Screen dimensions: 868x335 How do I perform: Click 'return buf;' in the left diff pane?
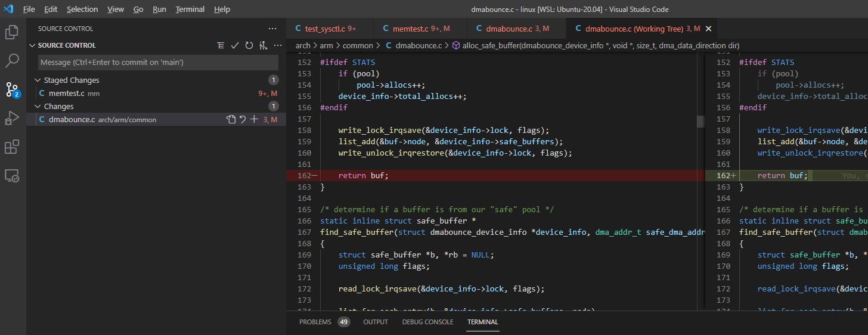(363, 176)
